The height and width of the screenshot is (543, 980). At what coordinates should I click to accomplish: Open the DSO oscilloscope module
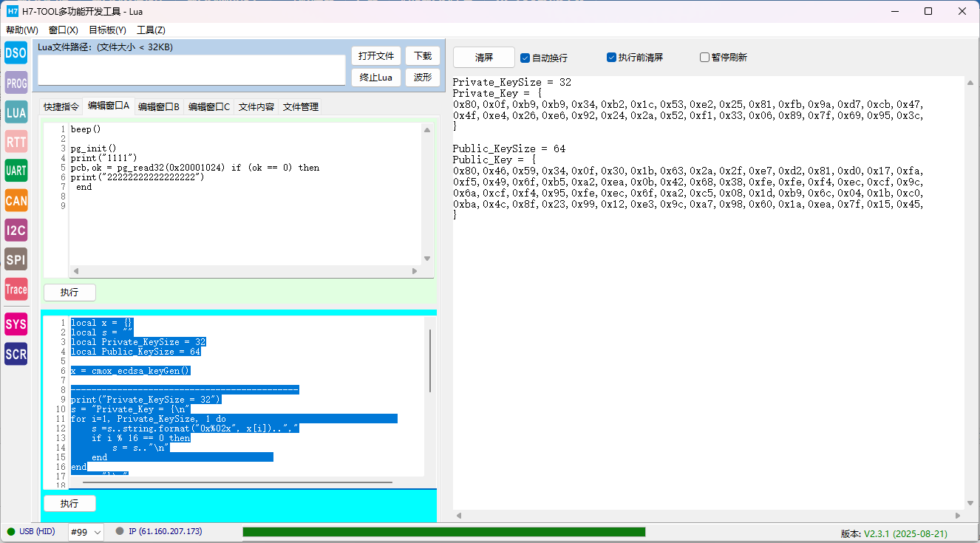[16, 53]
